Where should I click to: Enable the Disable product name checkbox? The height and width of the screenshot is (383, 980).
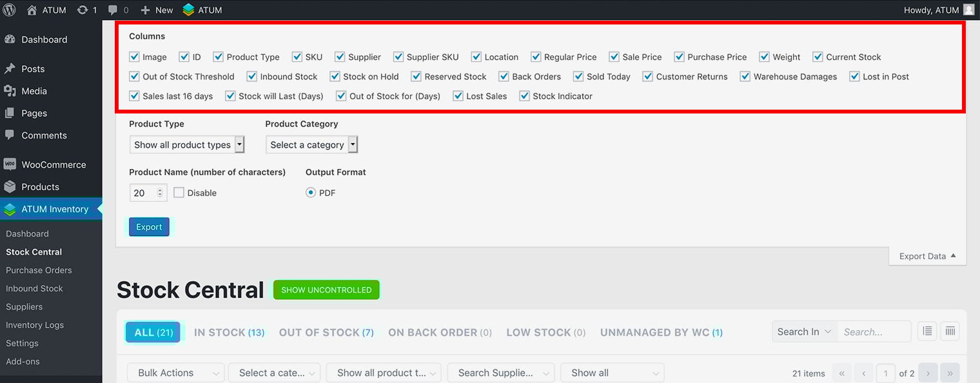[179, 193]
